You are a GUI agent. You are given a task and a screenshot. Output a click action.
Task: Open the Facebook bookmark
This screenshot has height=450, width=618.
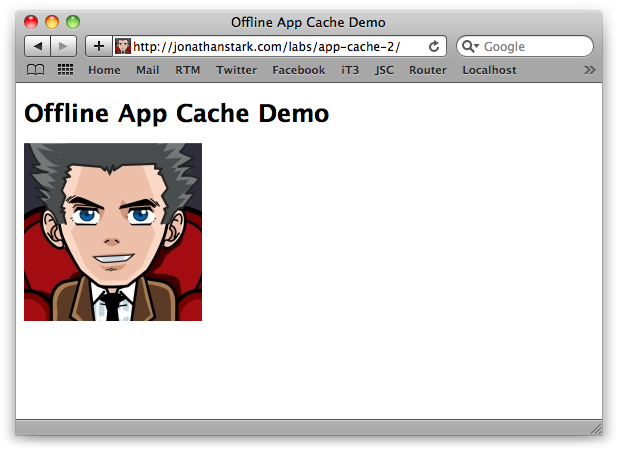click(298, 70)
